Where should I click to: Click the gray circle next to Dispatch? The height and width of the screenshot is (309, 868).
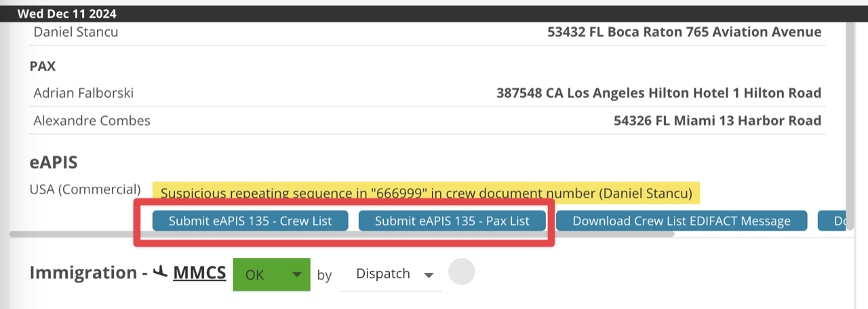click(462, 271)
